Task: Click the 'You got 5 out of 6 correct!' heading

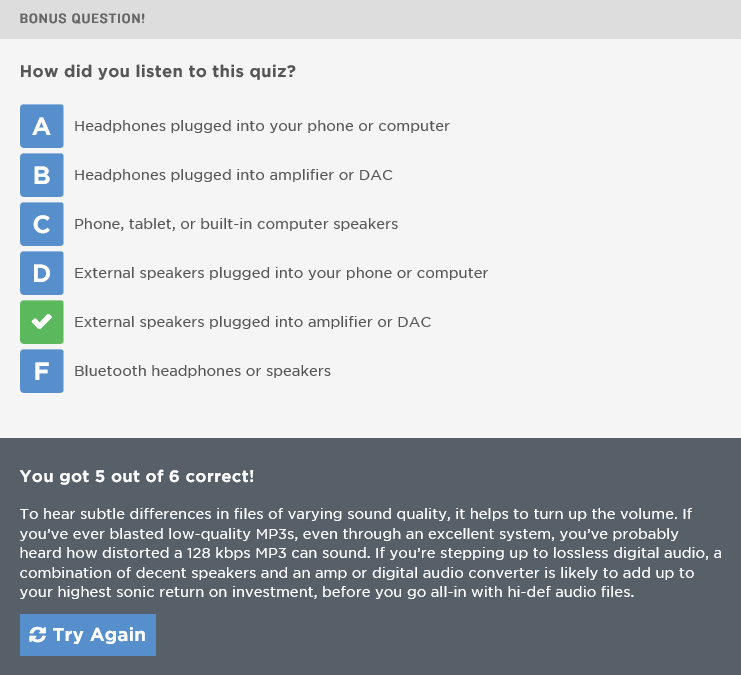Action: 137,476
